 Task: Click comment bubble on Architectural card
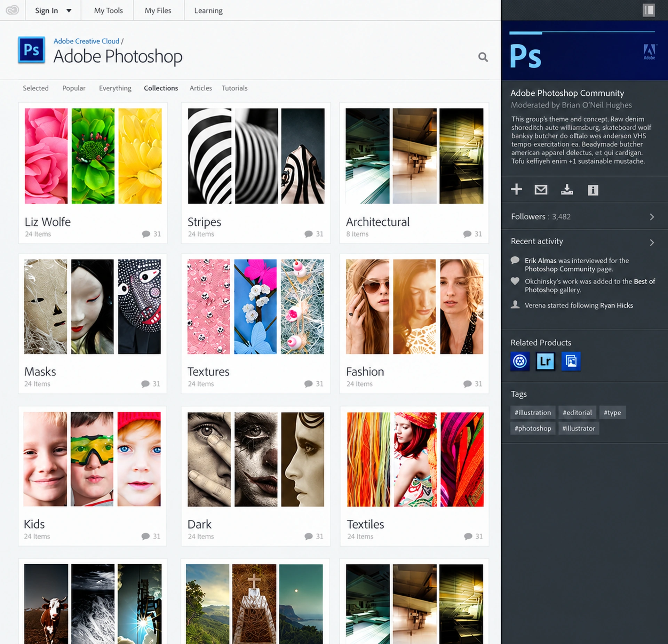467,234
